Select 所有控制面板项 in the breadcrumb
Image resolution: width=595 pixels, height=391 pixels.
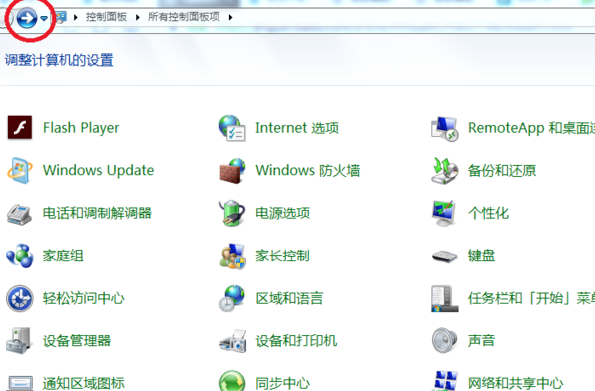(184, 17)
